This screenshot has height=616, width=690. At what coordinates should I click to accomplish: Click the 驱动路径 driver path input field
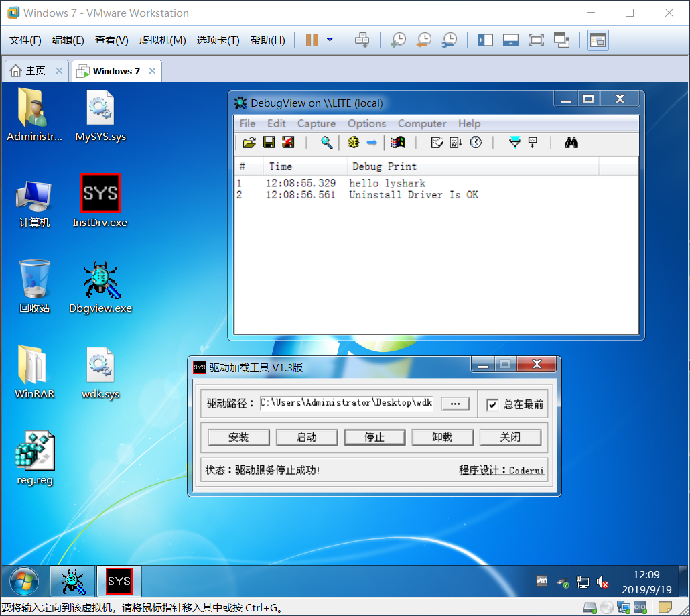pyautogui.click(x=346, y=403)
